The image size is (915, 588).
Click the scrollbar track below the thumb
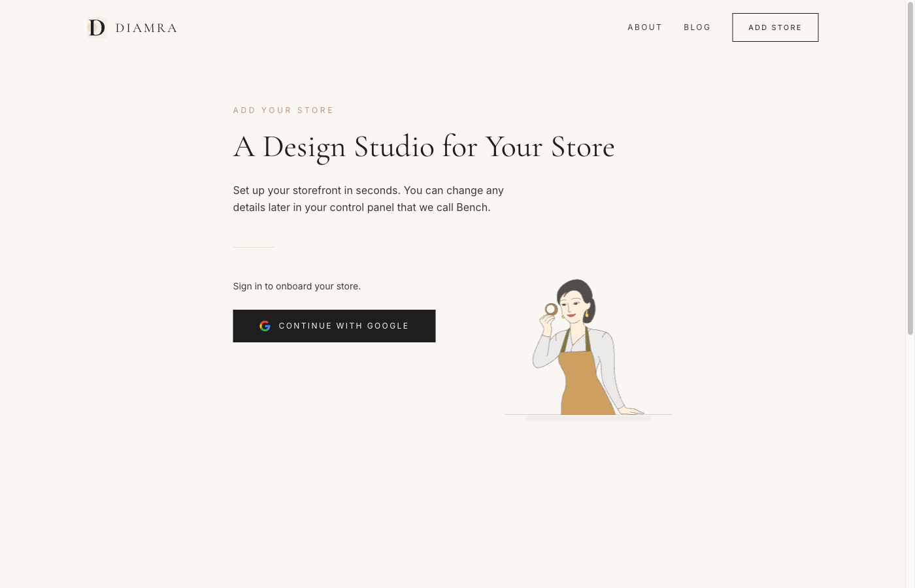(x=910, y=457)
